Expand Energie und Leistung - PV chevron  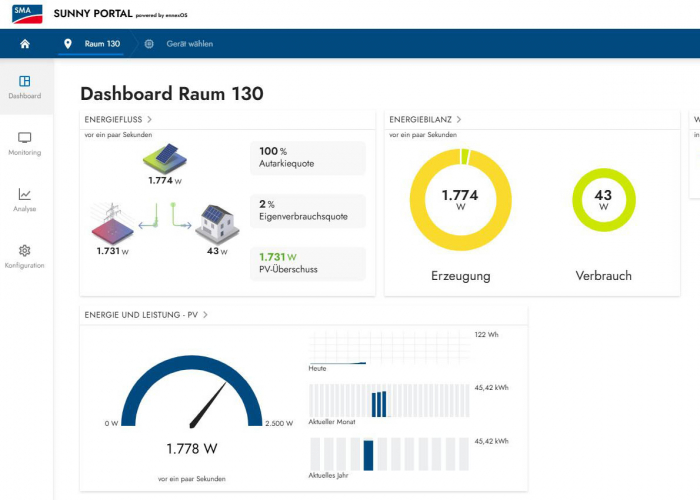(205, 315)
